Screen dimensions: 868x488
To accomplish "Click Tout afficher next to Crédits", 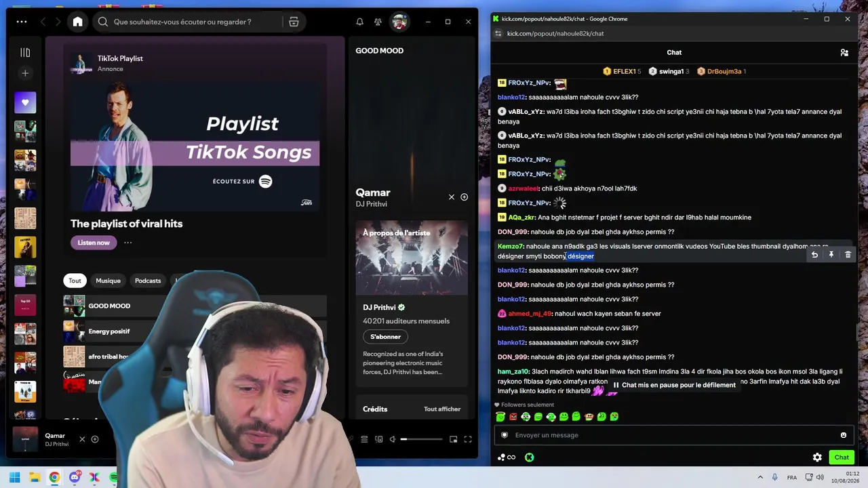I will (x=442, y=409).
